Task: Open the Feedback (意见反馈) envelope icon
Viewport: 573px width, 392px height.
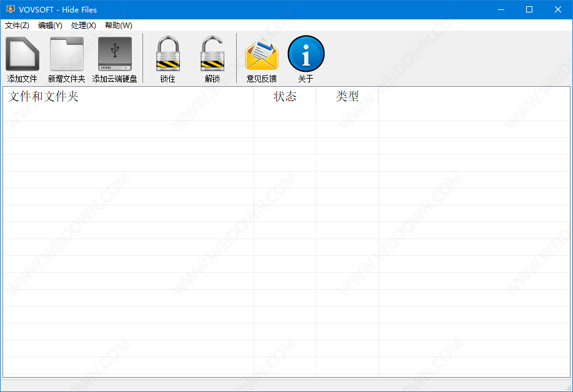Action: (x=262, y=55)
